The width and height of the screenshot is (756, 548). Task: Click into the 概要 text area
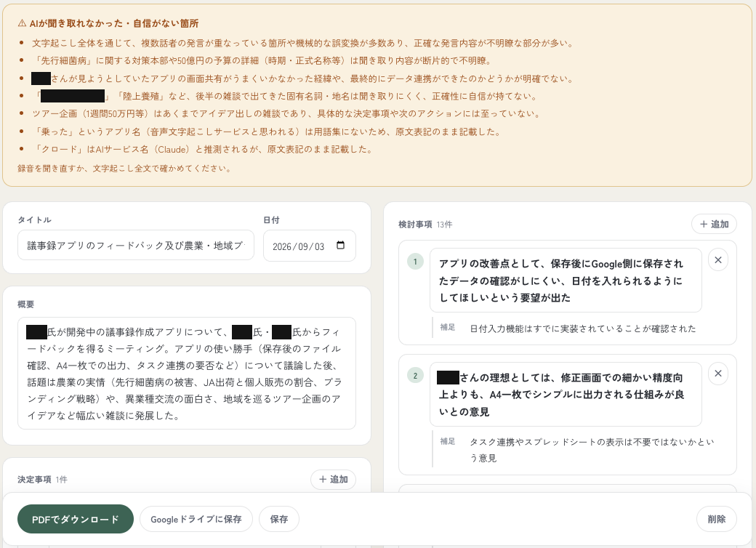tap(187, 373)
